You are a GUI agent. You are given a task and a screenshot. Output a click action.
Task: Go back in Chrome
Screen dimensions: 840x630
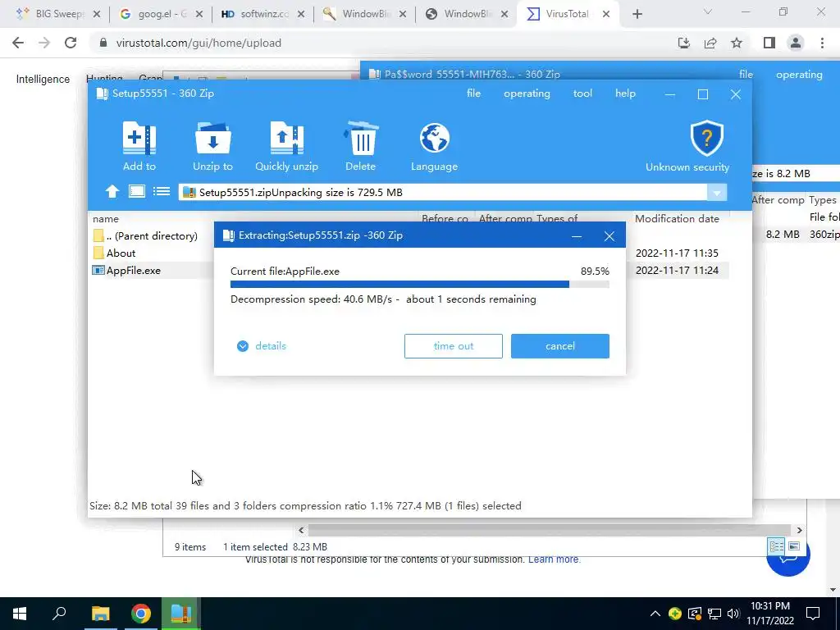coord(18,43)
